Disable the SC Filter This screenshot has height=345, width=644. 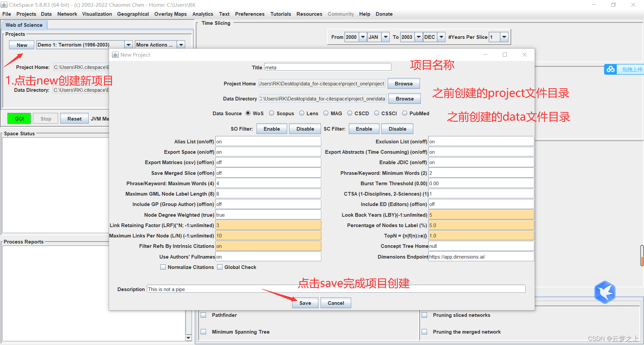tap(397, 129)
